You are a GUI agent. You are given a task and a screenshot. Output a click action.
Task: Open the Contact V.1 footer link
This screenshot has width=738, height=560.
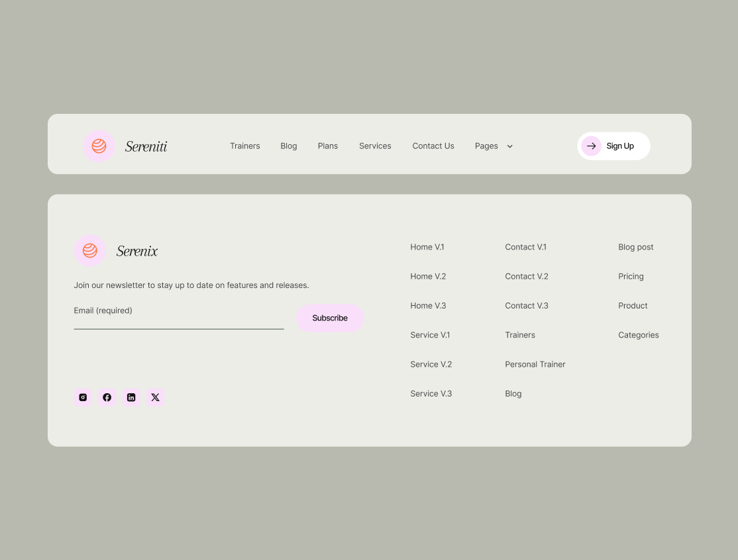pyautogui.click(x=525, y=248)
